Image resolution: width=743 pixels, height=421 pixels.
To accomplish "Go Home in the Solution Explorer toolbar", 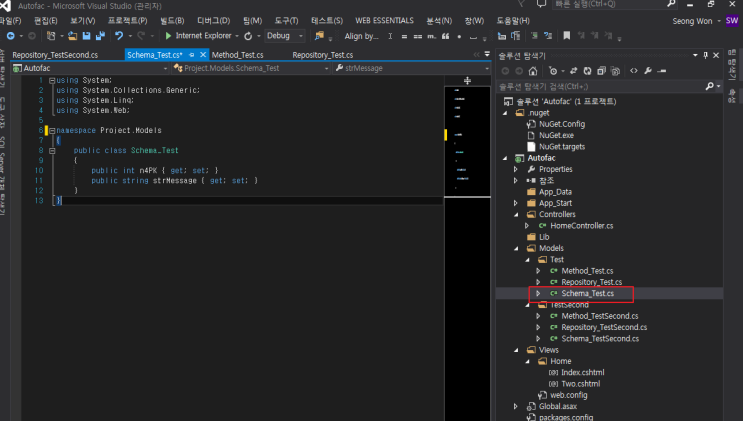I will click(533, 71).
